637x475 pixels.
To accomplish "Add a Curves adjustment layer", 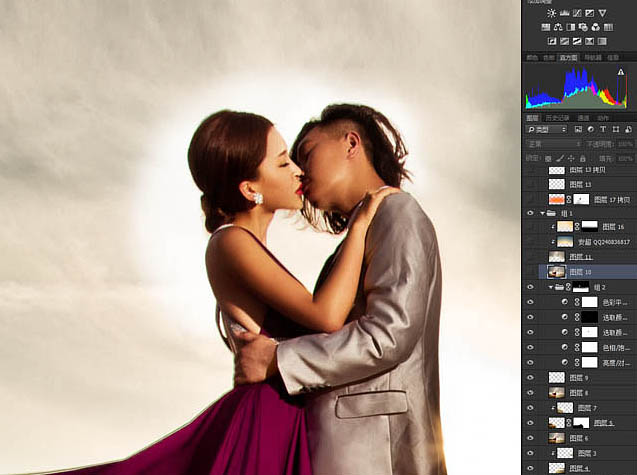I will pos(577,13).
